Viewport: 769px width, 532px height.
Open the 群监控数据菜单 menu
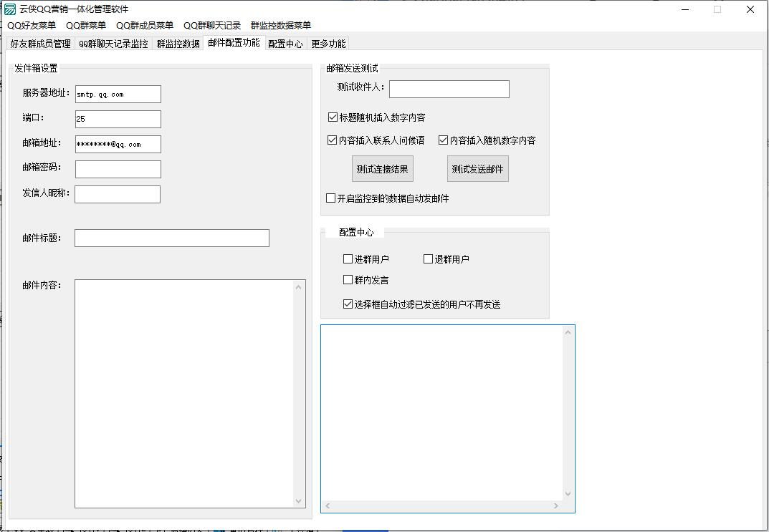pyautogui.click(x=280, y=26)
